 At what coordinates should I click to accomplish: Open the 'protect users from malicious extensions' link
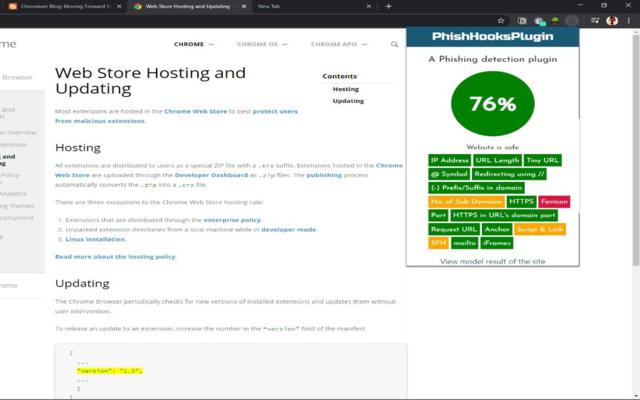(x=176, y=116)
